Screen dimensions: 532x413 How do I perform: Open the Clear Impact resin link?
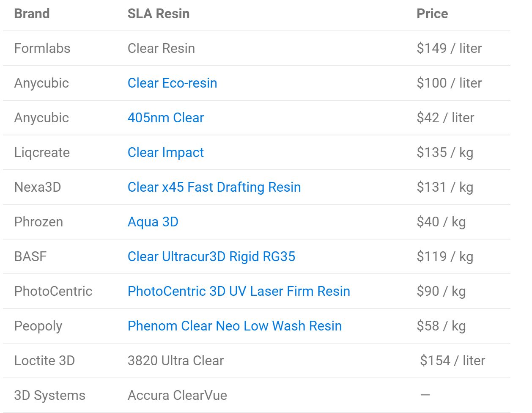click(x=165, y=152)
